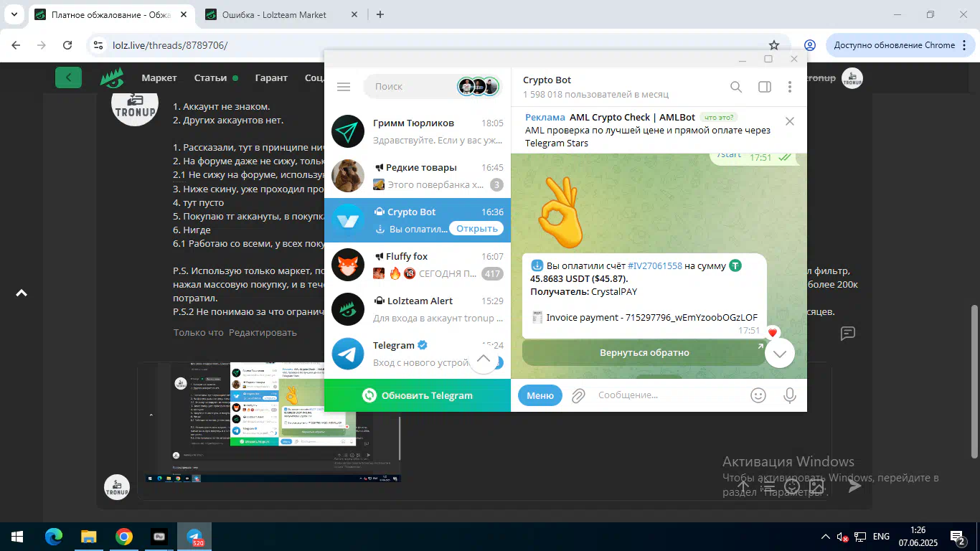Jump to bottom of Crypto Bot chat
Screen dimensions: 980x551
780,353
